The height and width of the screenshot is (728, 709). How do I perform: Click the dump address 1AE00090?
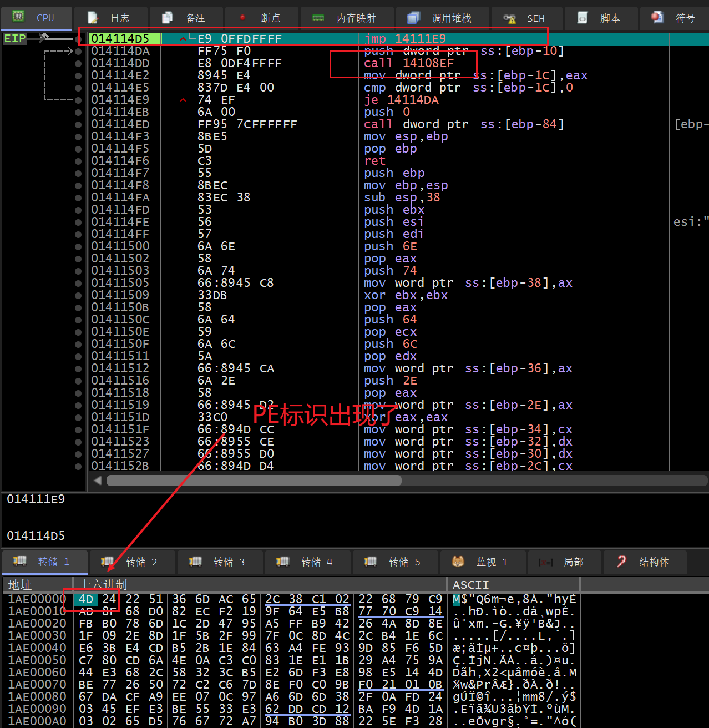point(37,709)
